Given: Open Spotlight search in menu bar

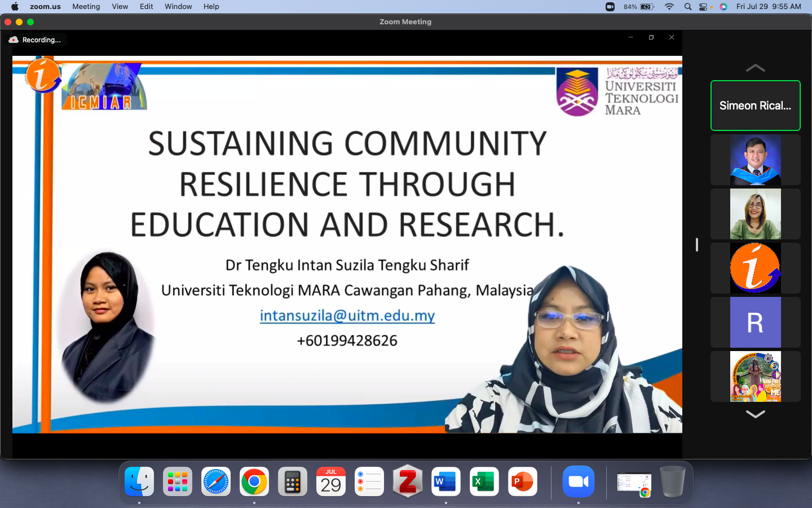Looking at the screenshot, I should [x=687, y=7].
